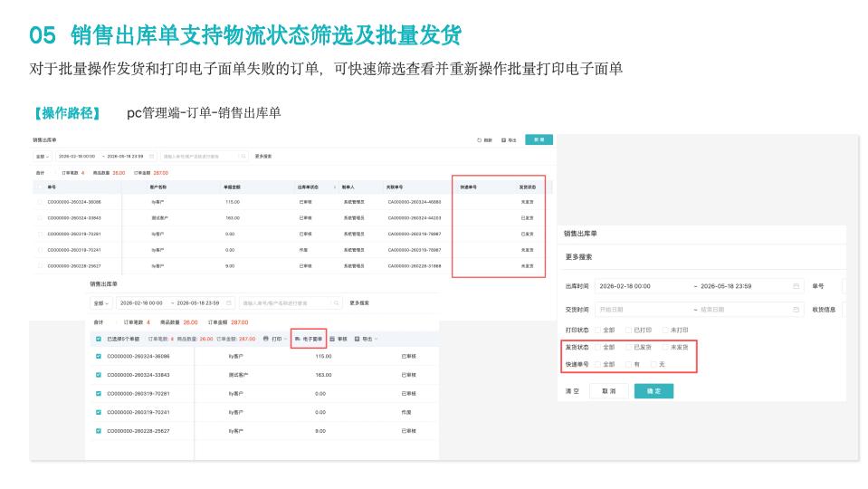Screen dimensions: 868x489
Task: Uncheck CO000000-260324-33843 in the lower selected list
Action: pos(99,375)
